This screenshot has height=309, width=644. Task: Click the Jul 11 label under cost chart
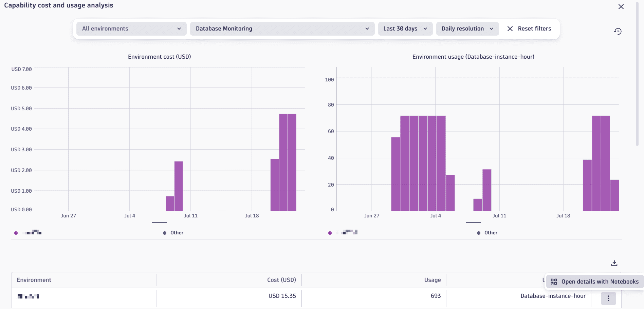coord(191,216)
